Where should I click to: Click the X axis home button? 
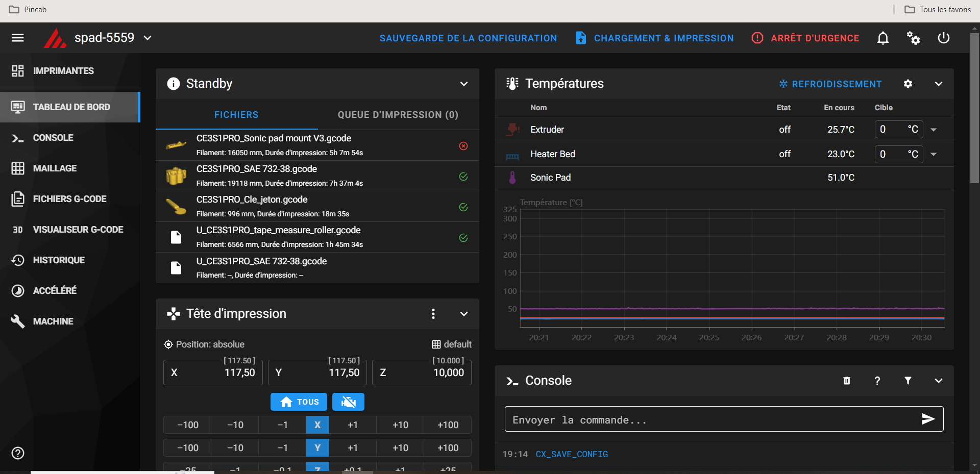(x=317, y=425)
